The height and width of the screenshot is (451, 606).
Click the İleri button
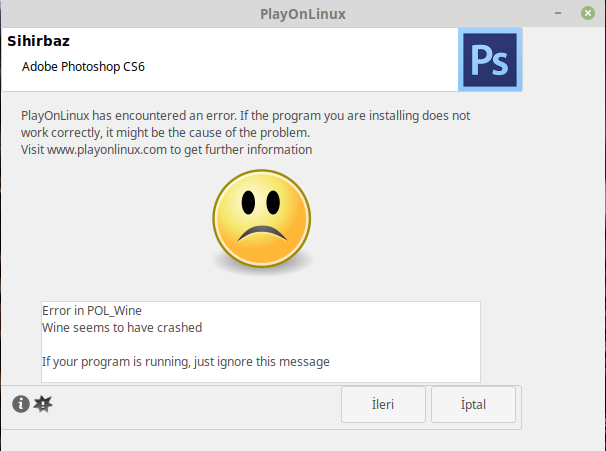383,404
